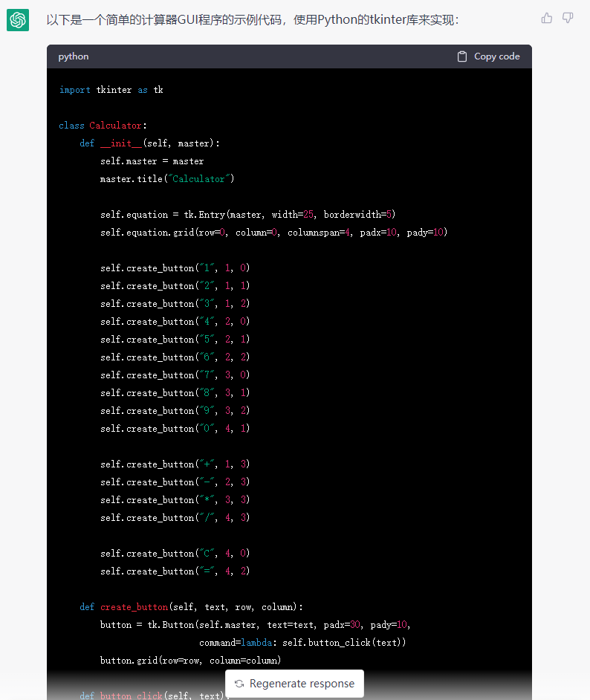
Task: Click the Copy code text label
Action: point(496,56)
